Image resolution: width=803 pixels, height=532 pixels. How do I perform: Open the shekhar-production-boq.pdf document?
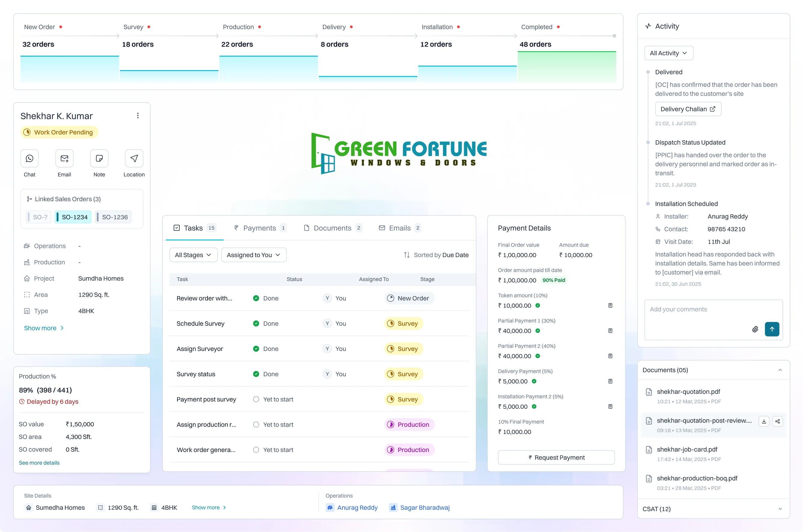[x=713, y=483]
